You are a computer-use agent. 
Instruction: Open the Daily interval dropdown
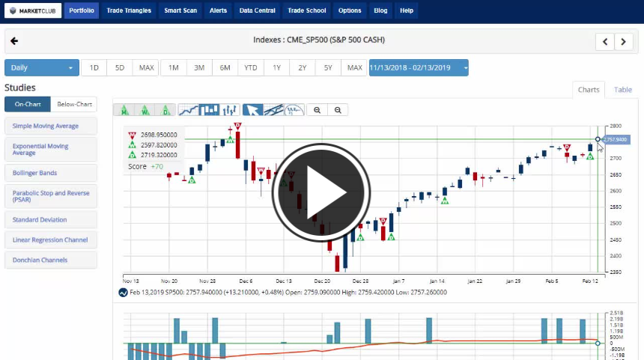(x=41, y=67)
